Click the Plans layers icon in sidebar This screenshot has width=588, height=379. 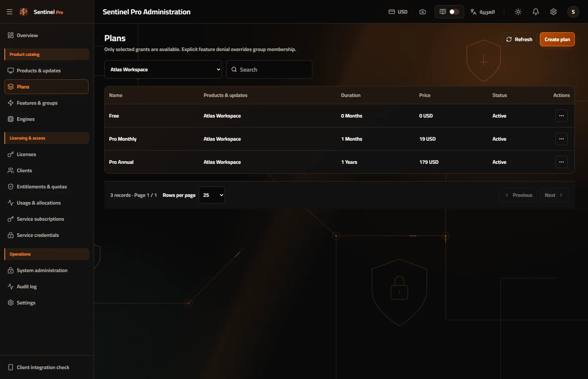[x=11, y=87]
